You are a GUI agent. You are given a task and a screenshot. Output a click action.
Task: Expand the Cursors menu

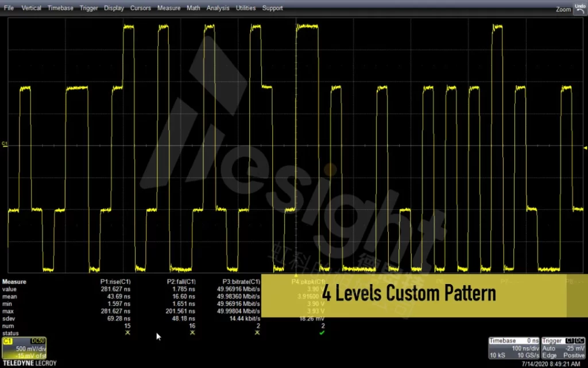point(140,8)
